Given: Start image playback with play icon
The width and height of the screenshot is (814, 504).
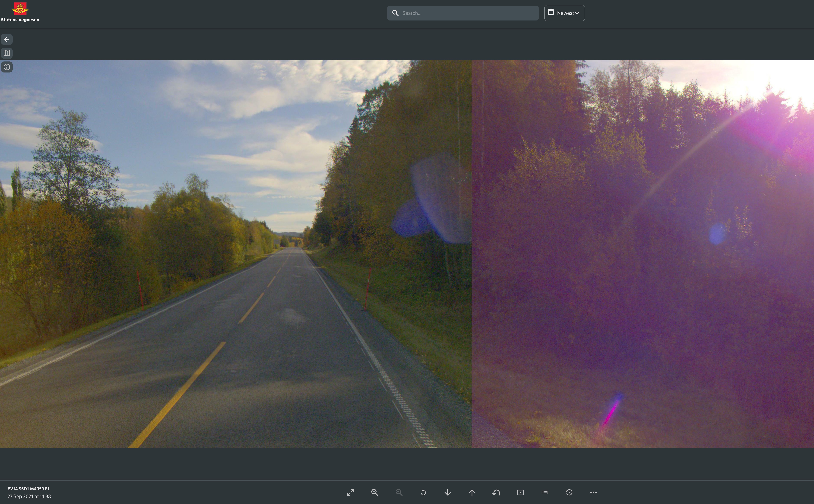Looking at the screenshot, I should pyautogui.click(x=520, y=492).
